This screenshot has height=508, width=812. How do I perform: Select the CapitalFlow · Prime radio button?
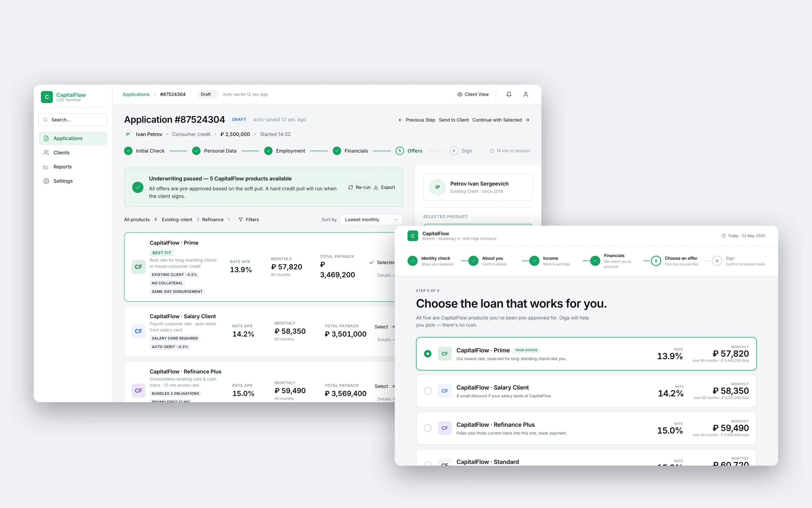click(427, 354)
